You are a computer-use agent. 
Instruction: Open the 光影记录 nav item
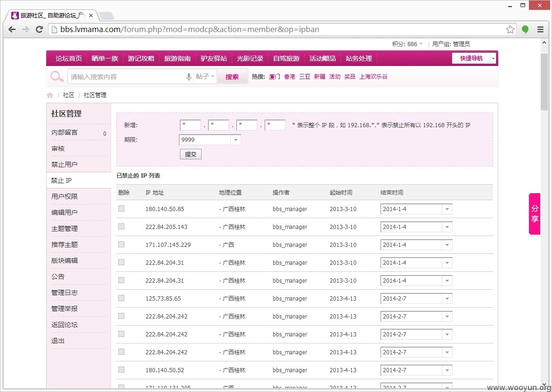tap(250, 58)
